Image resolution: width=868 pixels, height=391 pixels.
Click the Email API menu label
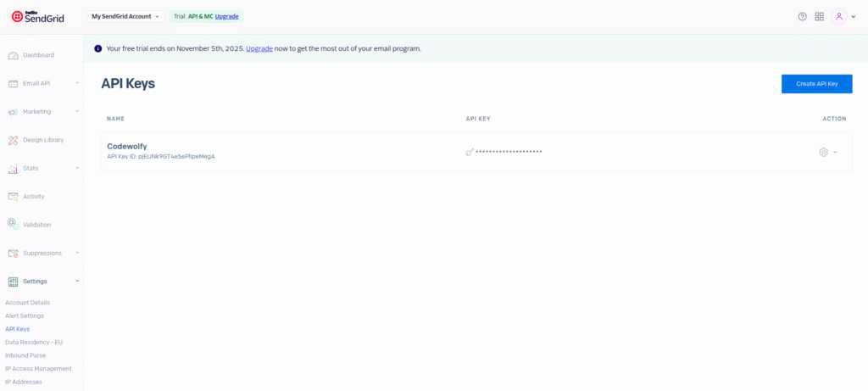click(36, 84)
